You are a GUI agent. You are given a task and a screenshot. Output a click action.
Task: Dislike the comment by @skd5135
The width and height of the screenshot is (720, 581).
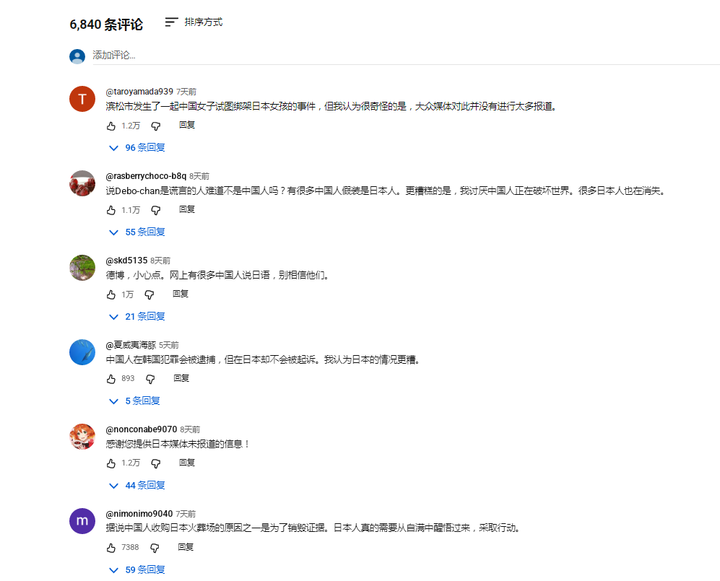149,295
